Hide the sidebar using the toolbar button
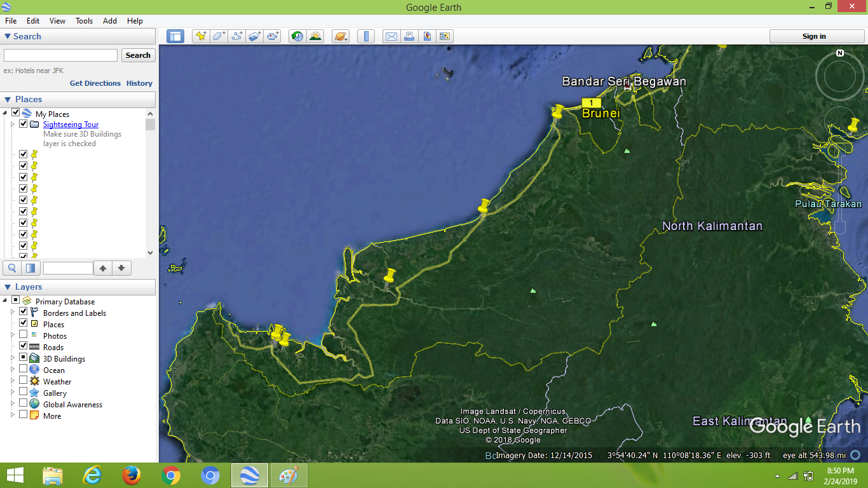This screenshot has height=488, width=868. [175, 36]
